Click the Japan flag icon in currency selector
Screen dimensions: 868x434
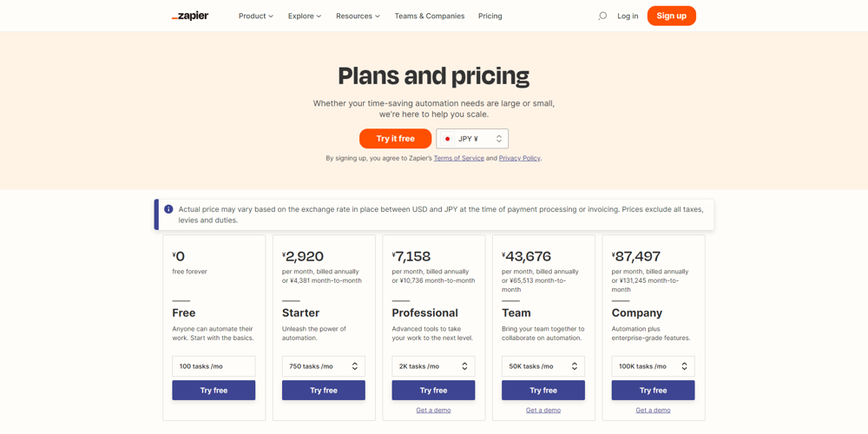(448, 139)
